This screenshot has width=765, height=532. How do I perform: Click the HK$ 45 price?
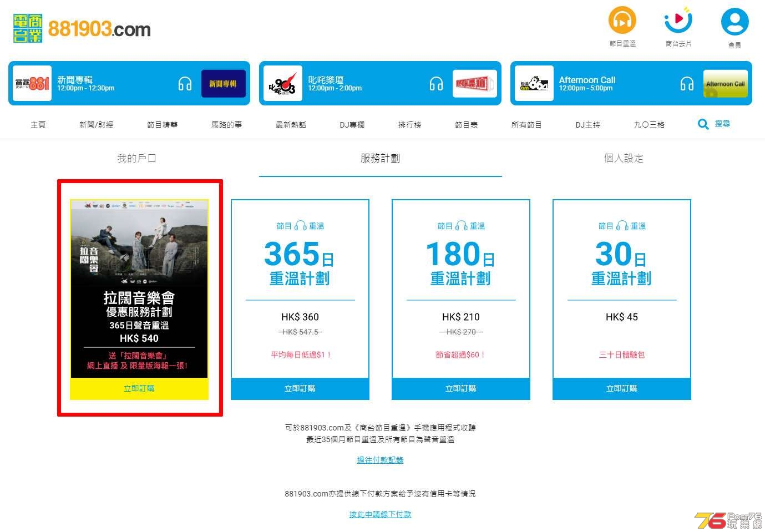coord(622,317)
